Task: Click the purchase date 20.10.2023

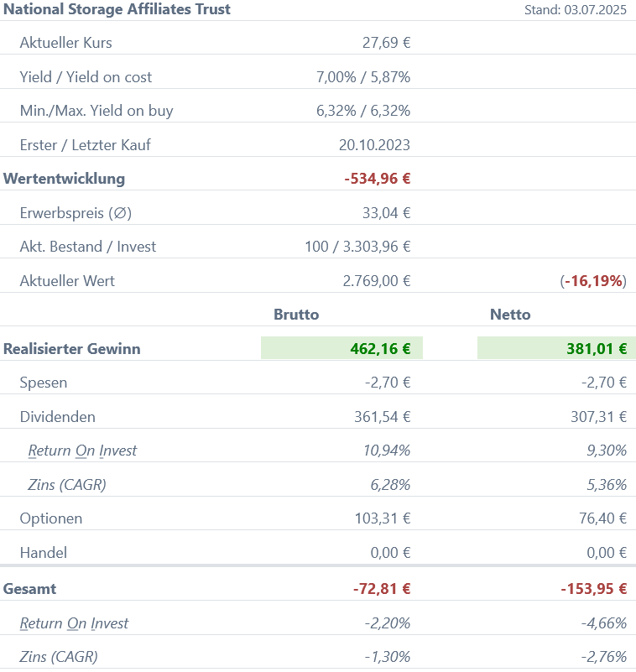Action: coord(374,145)
